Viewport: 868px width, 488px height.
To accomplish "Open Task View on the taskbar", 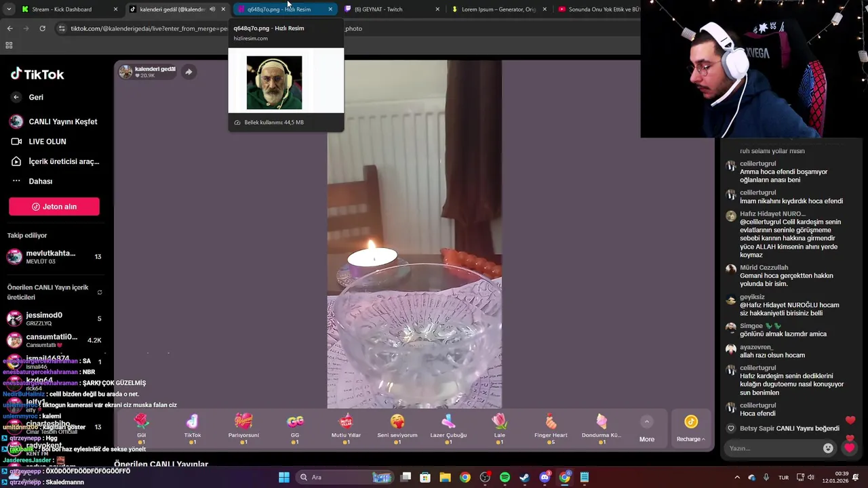I will tap(406, 477).
